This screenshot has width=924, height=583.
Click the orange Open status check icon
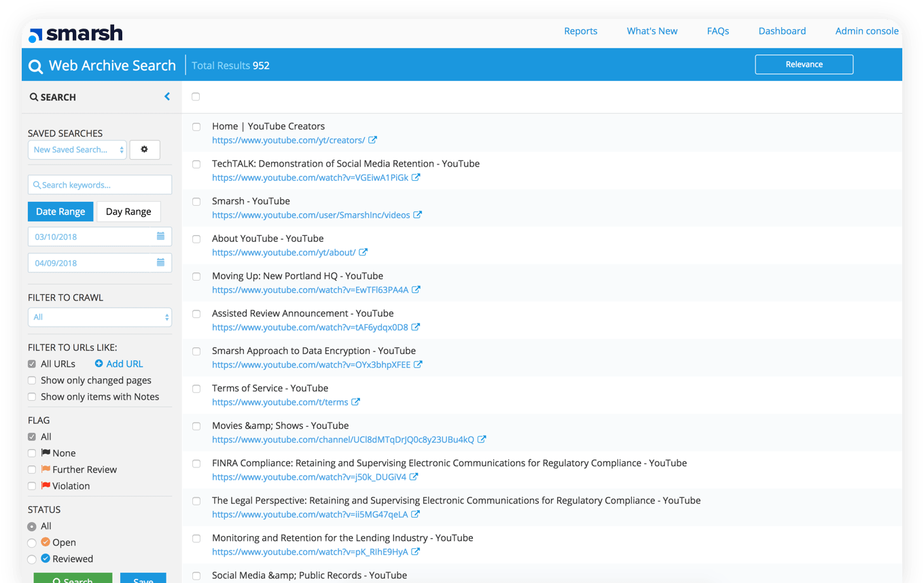[x=46, y=542]
